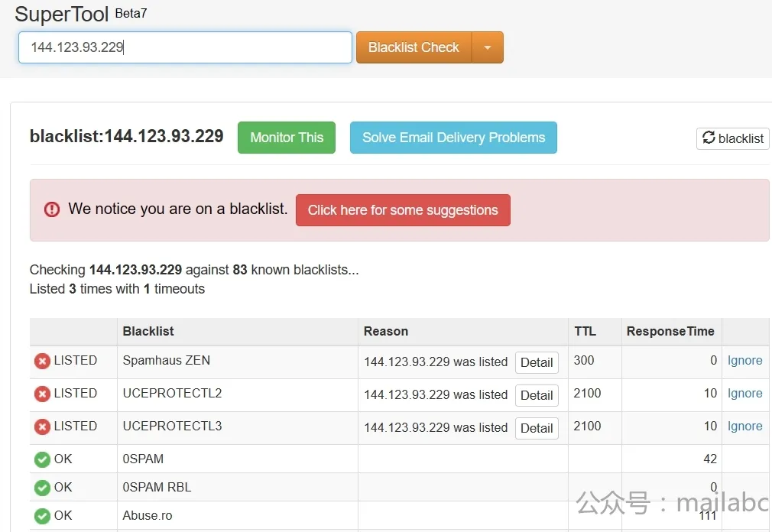Click the green OK icon for Abuse.ro

pos(42,516)
